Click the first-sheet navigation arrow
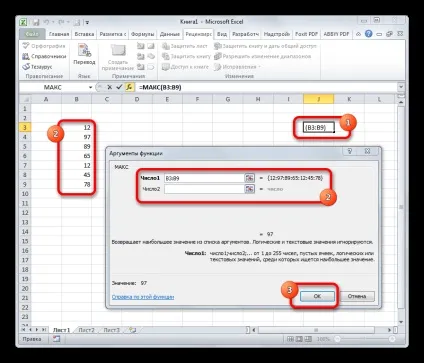The width and height of the screenshot is (424, 363). point(24,330)
